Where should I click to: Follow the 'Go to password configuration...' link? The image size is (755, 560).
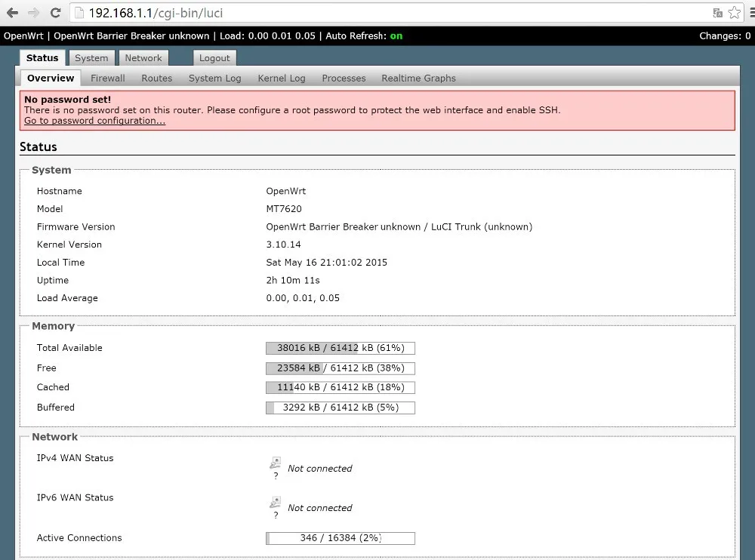pyautogui.click(x=95, y=121)
